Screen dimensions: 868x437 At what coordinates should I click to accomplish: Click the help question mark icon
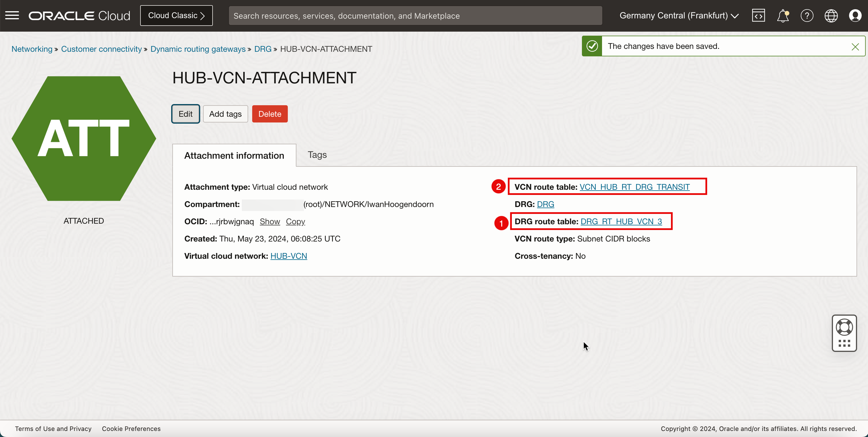[807, 16]
